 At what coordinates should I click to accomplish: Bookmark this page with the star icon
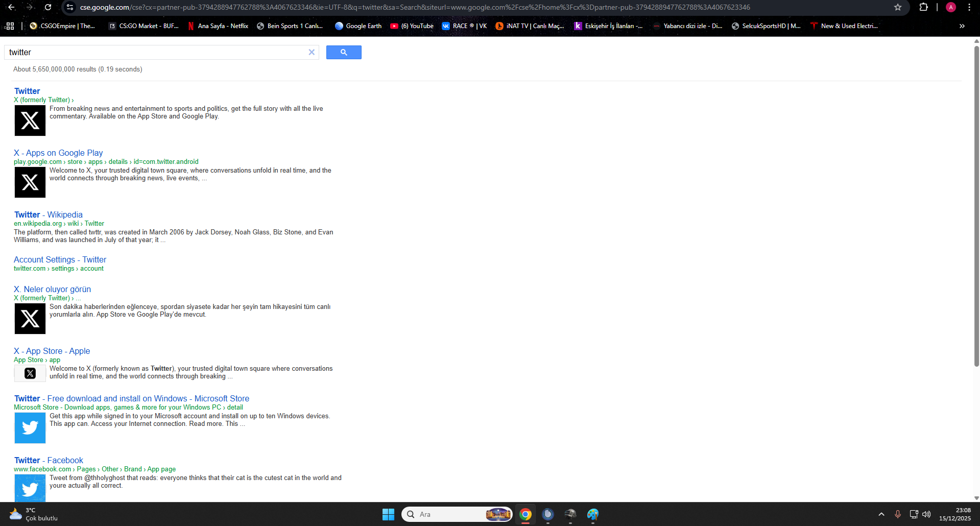point(898,7)
